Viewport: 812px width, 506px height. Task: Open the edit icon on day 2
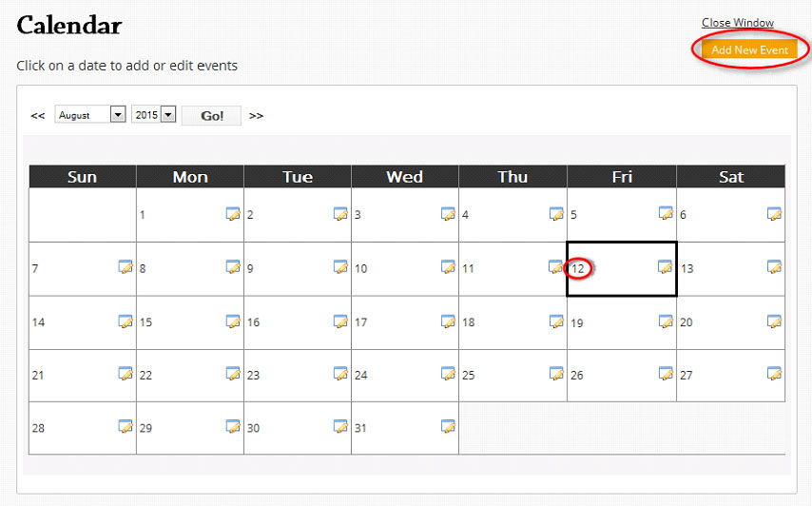(340, 213)
